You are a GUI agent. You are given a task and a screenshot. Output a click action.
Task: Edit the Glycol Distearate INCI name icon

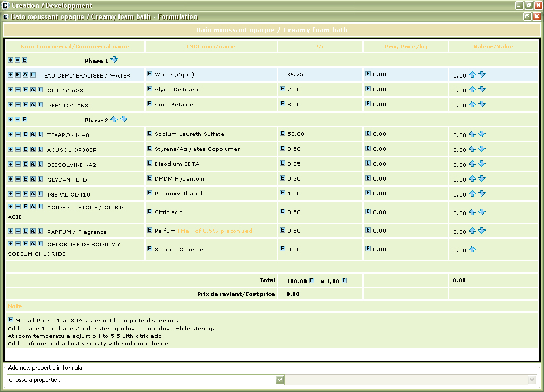[x=150, y=89]
